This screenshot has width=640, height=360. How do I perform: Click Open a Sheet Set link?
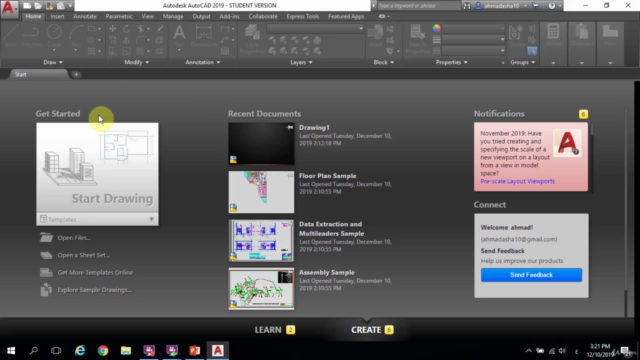(x=83, y=255)
